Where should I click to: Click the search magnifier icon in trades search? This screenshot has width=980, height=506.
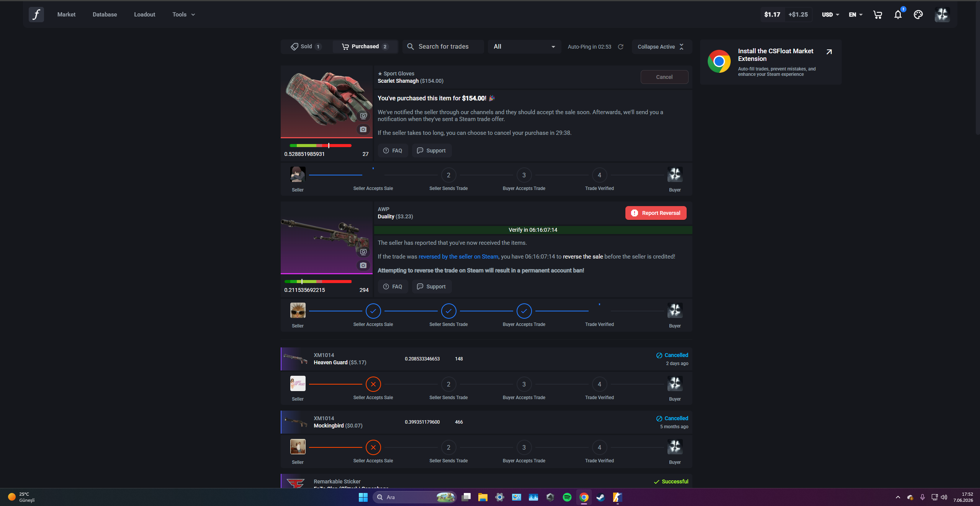click(410, 46)
